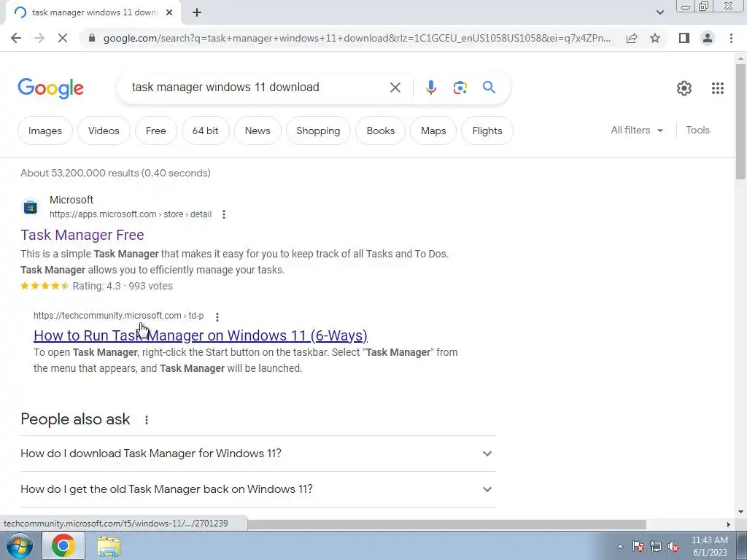Filter results by Images
Viewport: 747px width, 560px height.
click(44, 131)
